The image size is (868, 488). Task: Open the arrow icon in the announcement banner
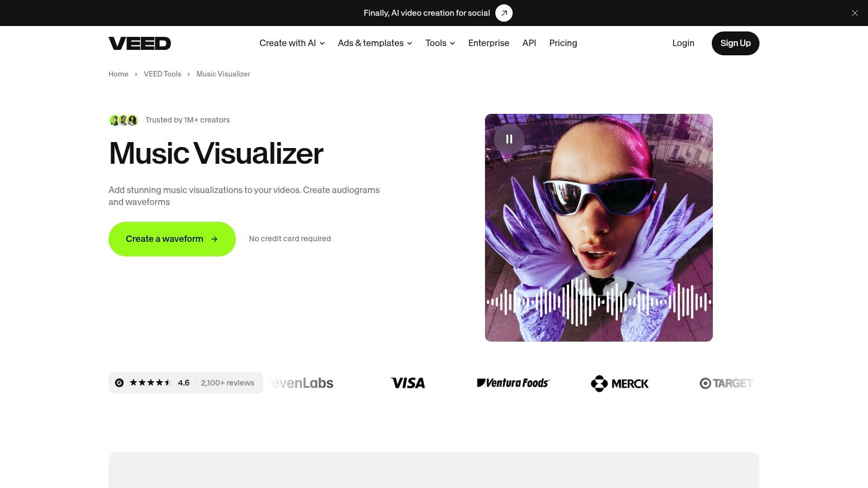tap(504, 13)
